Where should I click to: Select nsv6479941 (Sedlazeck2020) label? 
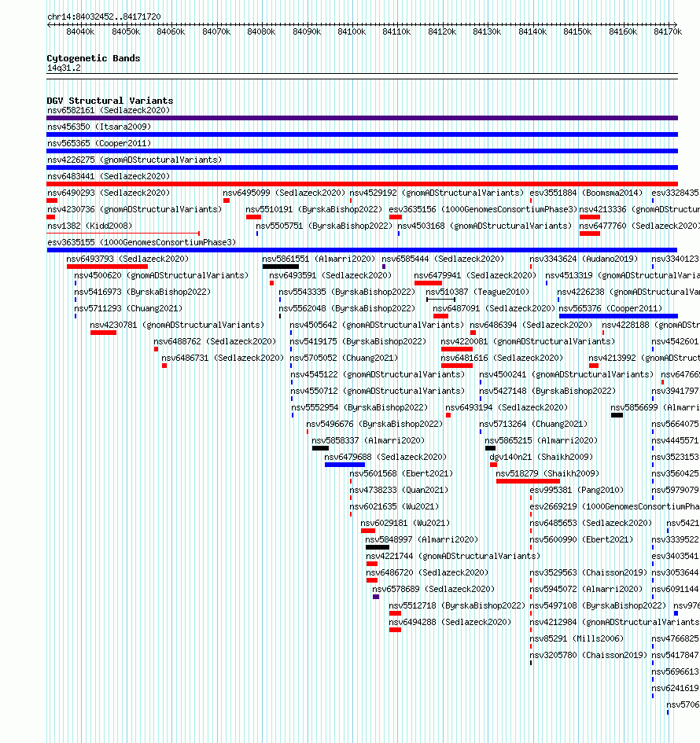click(x=475, y=276)
